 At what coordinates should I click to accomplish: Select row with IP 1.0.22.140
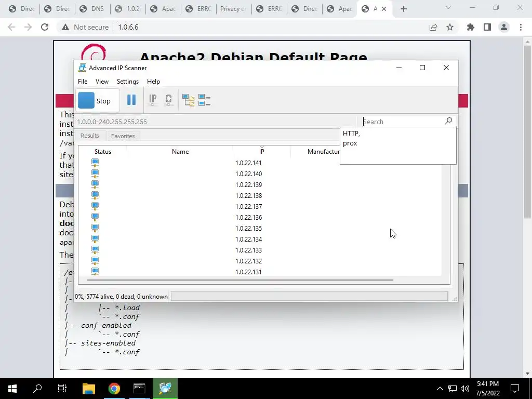(260, 174)
